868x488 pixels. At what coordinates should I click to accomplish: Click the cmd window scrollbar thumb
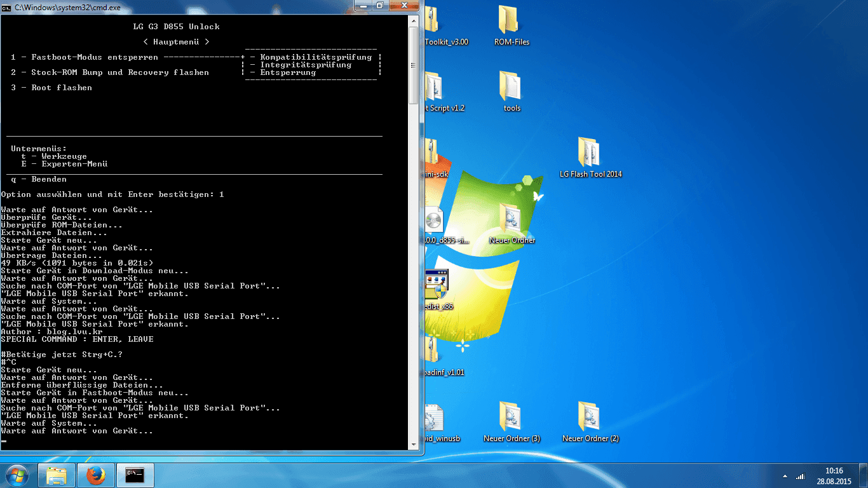(413, 65)
